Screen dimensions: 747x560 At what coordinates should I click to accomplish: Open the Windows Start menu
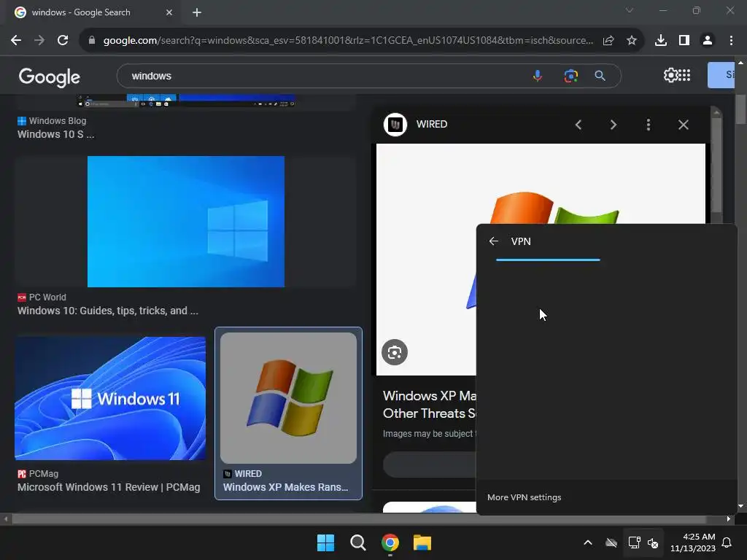pyautogui.click(x=326, y=542)
